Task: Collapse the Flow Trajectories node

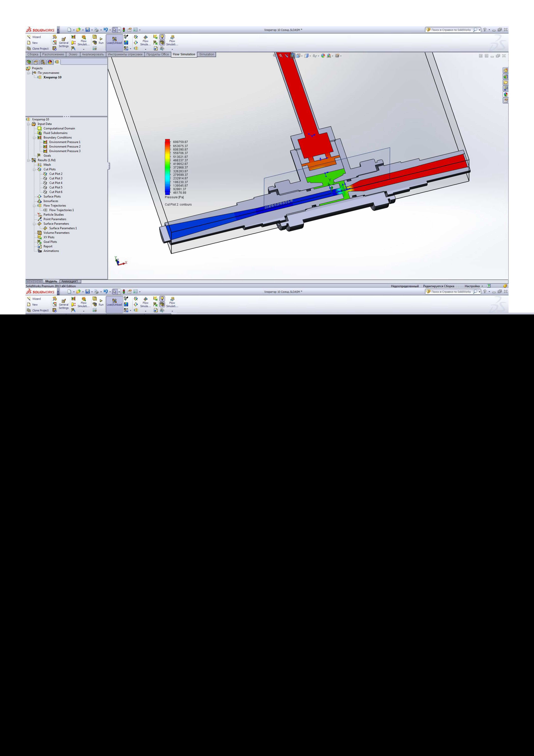Action: coord(35,206)
